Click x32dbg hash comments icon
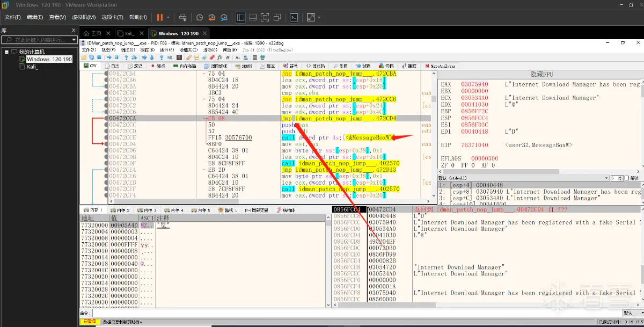The width and height of the screenshot is (644, 327). [x=228, y=57]
